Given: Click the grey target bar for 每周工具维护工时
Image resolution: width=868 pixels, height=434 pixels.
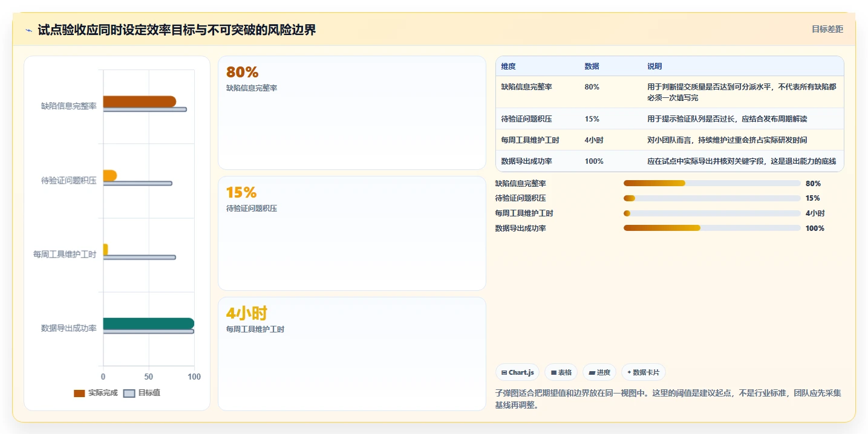Looking at the screenshot, I should tap(139, 257).
